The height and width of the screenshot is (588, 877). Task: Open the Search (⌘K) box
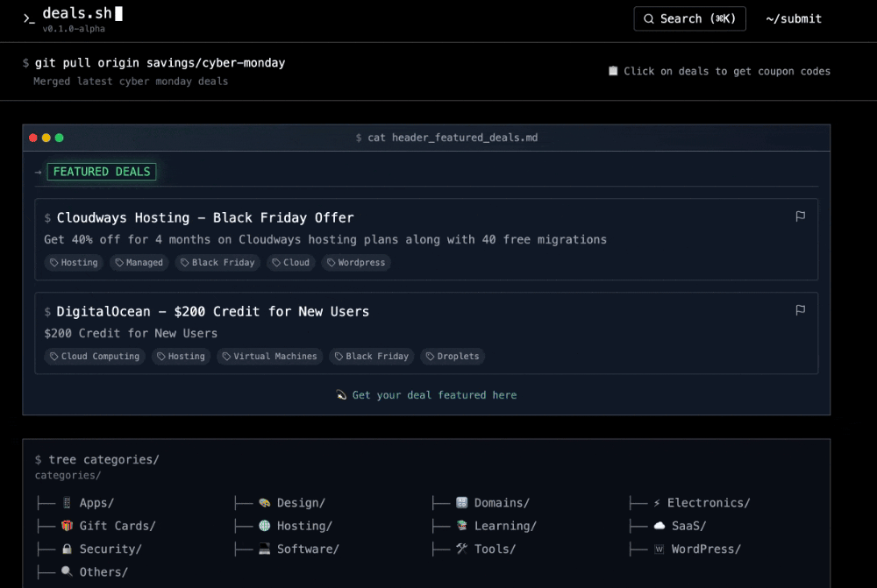point(689,18)
